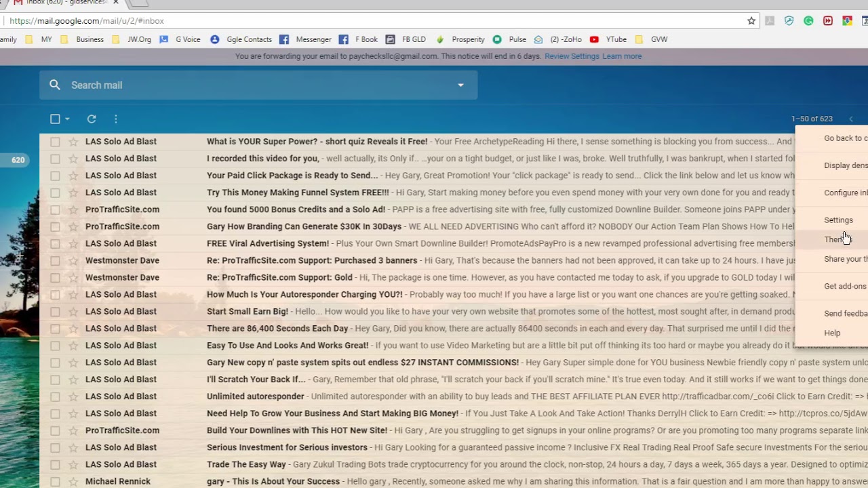Click the '1–50 of 623' page counter
Viewport: 868px width, 488px height.
tap(812, 119)
